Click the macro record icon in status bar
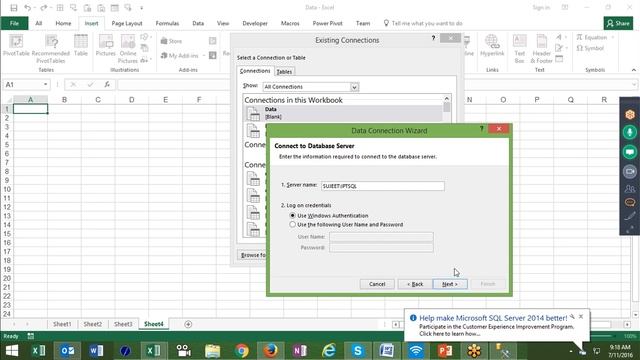The height and width of the screenshot is (360, 640). (x=31, y=336)
